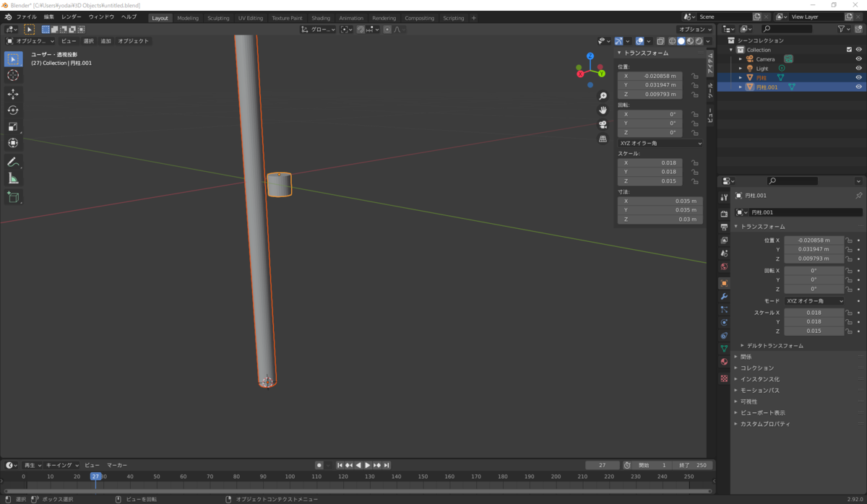This screenshot has height=504, width=867.
Task: Open the Tool properties tab
Action: (724, 197)
